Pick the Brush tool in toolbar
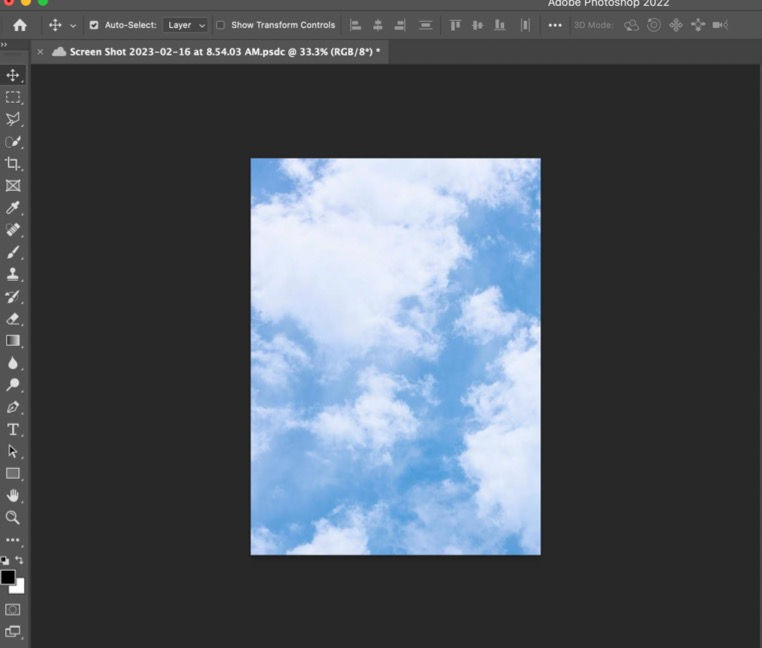 13,252
